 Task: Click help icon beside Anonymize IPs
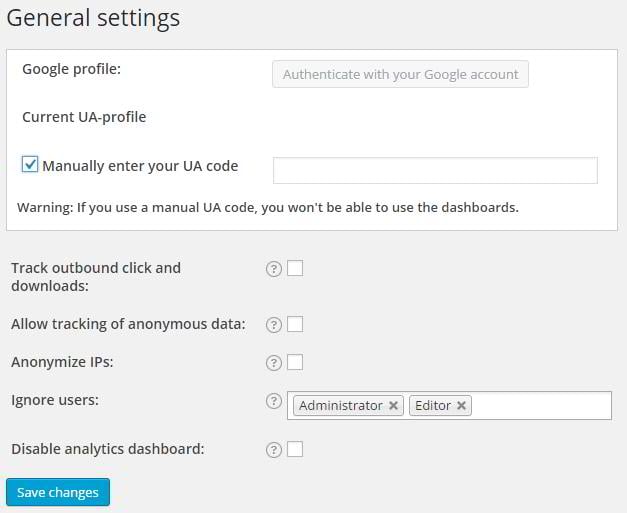[x=274, y=362]
